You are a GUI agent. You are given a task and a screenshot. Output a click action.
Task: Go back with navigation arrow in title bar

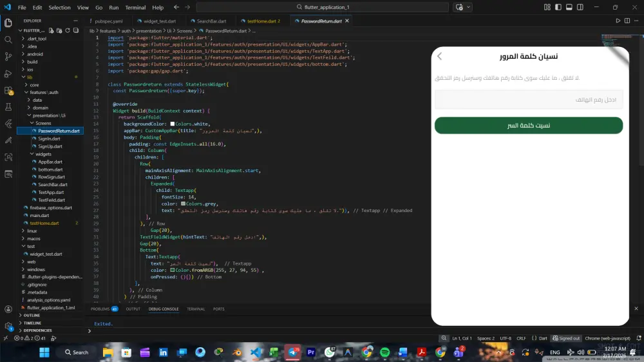point(176,7)
